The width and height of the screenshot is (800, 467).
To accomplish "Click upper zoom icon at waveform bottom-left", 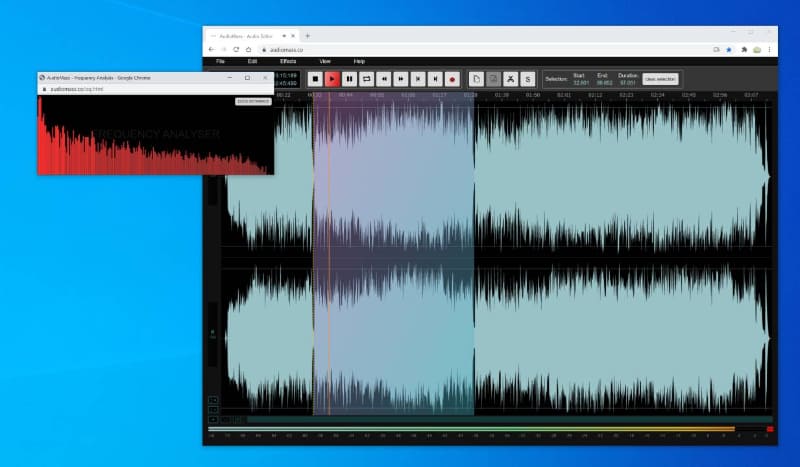I will click(213, 400).
